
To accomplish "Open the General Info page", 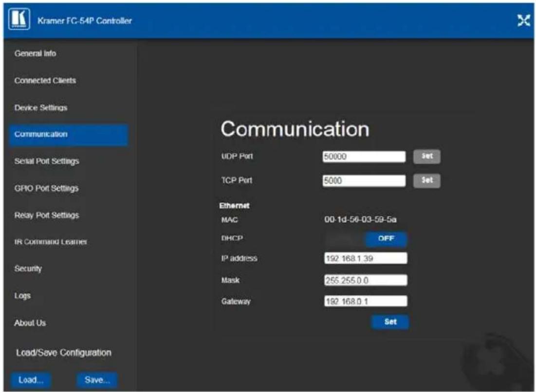I will pos(35,53).
